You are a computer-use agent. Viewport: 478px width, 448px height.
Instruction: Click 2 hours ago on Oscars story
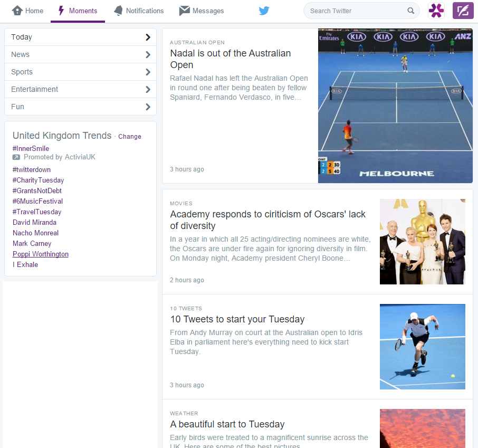[x=187, y=280]
